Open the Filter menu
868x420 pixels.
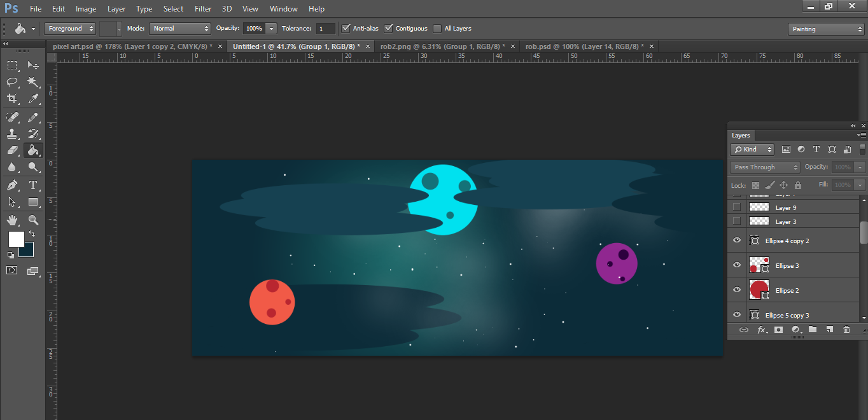tap(203, 9)
